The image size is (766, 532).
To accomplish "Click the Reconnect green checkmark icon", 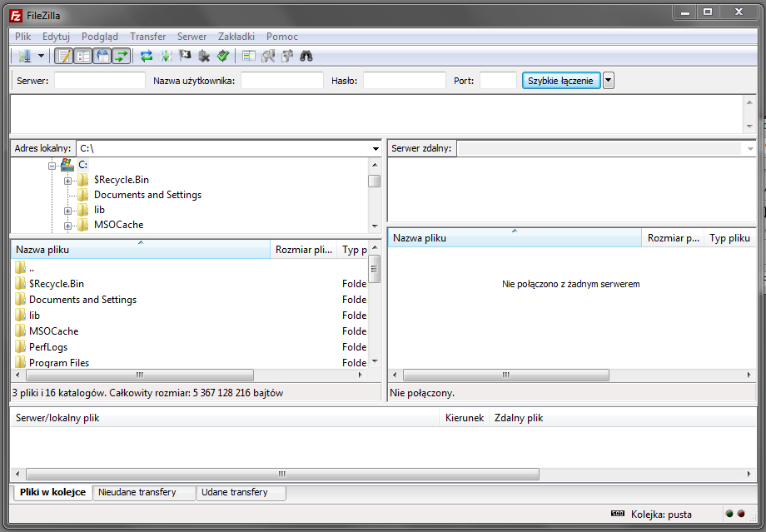I will [x=223, y=56].
